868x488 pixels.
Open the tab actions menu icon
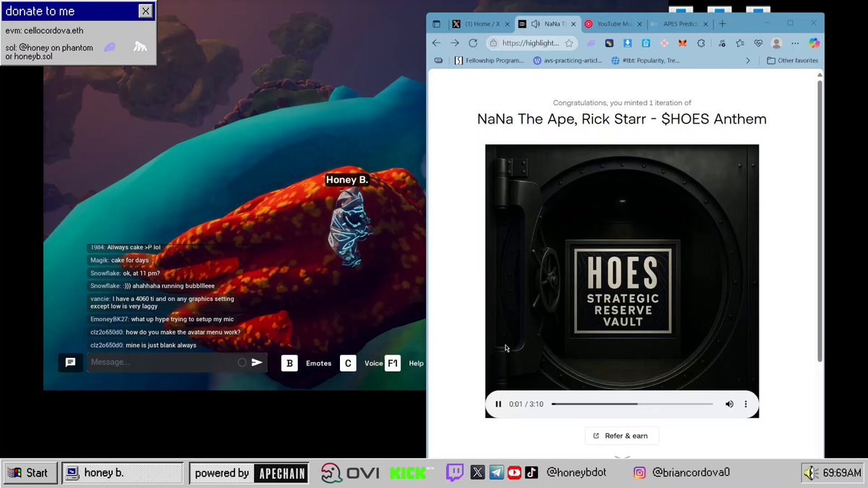[436, 24]
